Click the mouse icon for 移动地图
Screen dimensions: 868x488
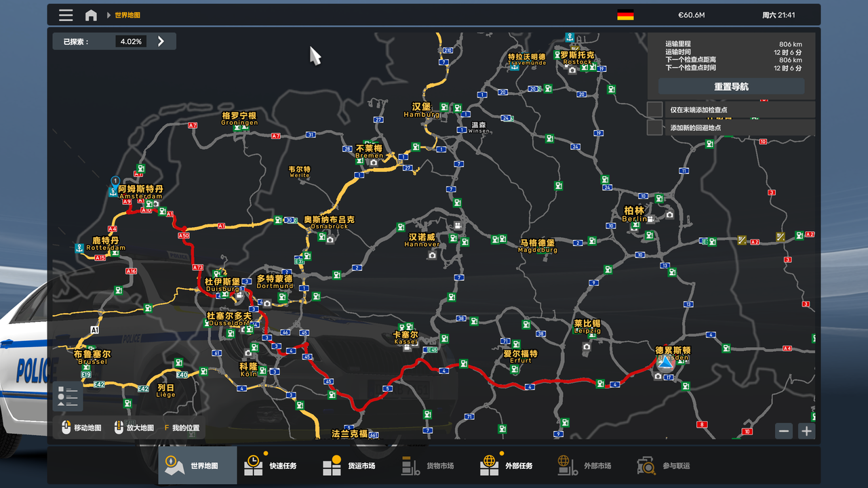66,428
